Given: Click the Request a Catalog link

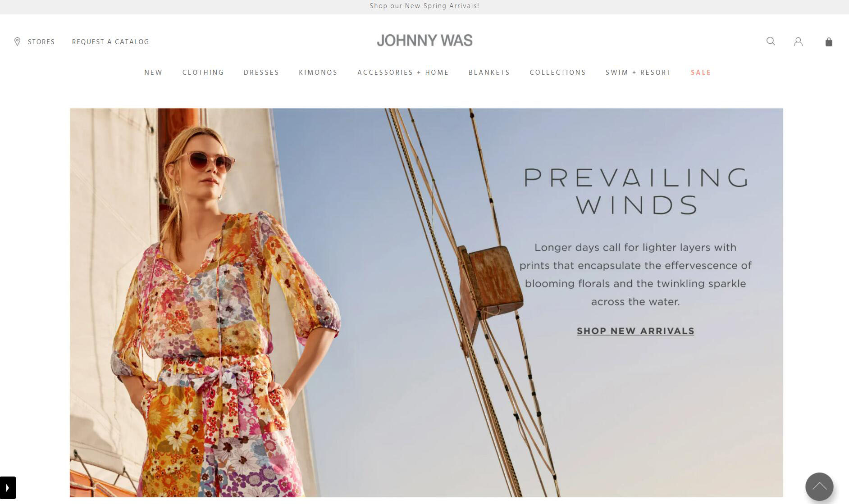Looking at the screenshot, I should [x=110, y=42].
